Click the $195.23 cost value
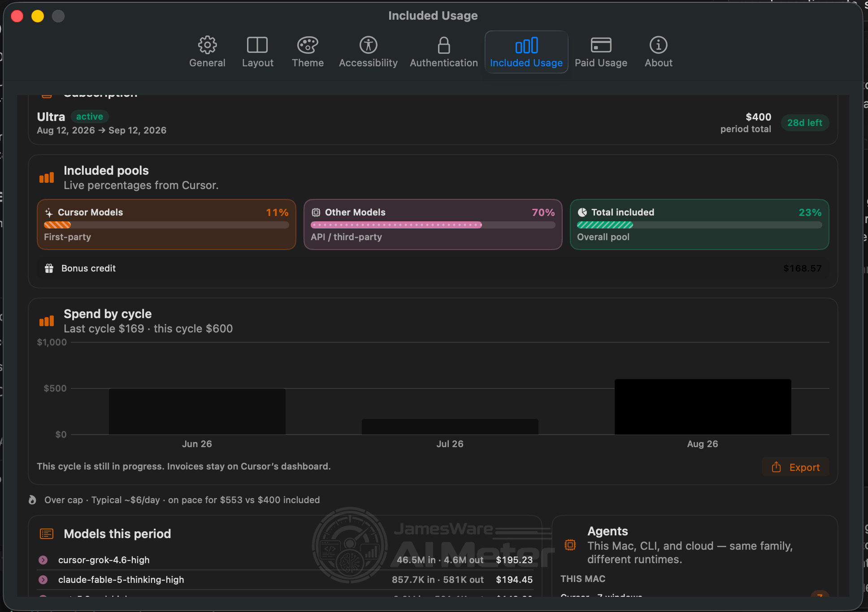 coord(514,560)
